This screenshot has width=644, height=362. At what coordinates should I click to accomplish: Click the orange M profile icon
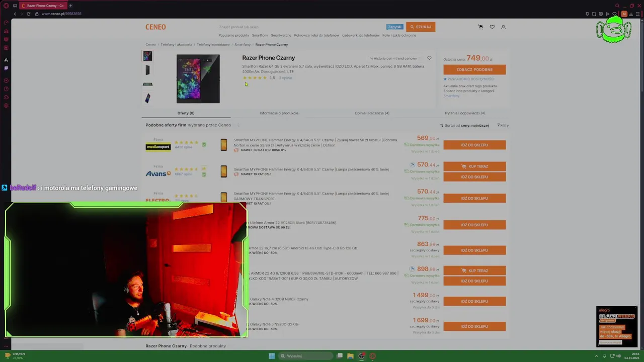(x=624, y=14)
